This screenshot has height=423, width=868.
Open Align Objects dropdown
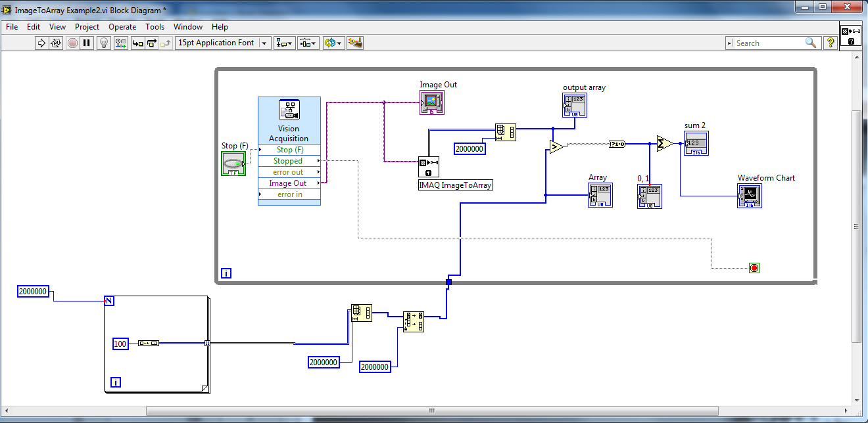click(284, 43)
